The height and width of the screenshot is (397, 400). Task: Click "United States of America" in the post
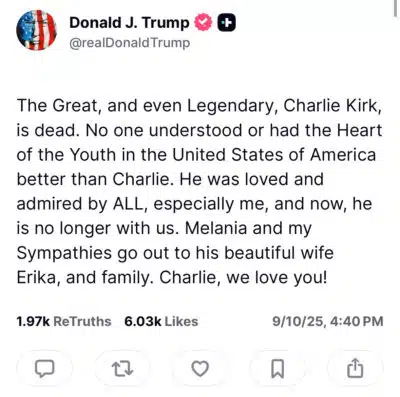[274, 155]
